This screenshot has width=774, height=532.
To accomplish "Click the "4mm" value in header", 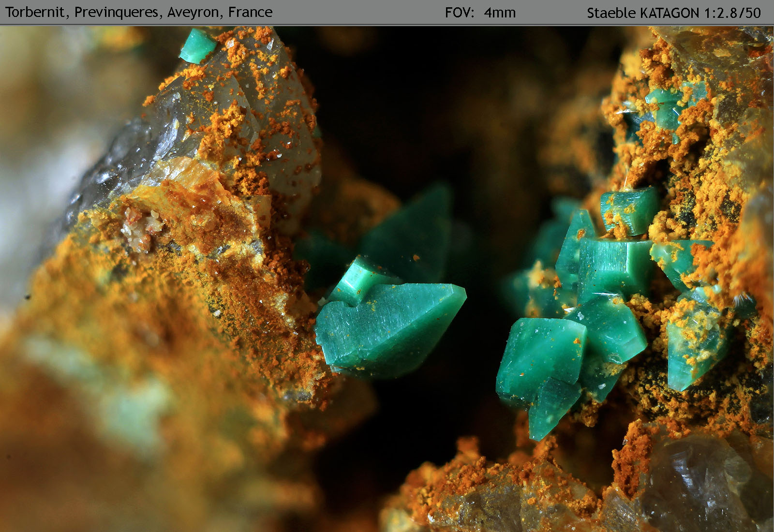I will (500, 13).
